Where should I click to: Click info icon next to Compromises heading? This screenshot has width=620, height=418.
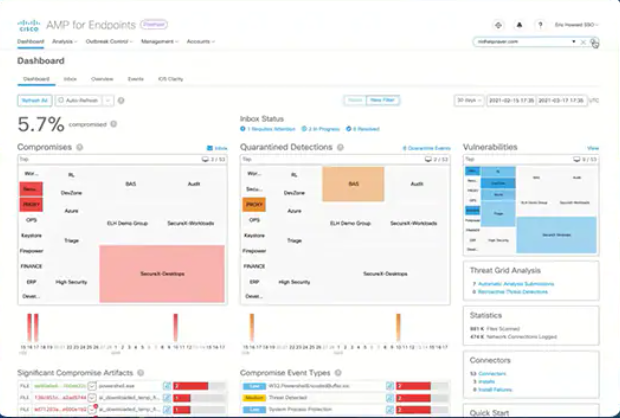79,147
